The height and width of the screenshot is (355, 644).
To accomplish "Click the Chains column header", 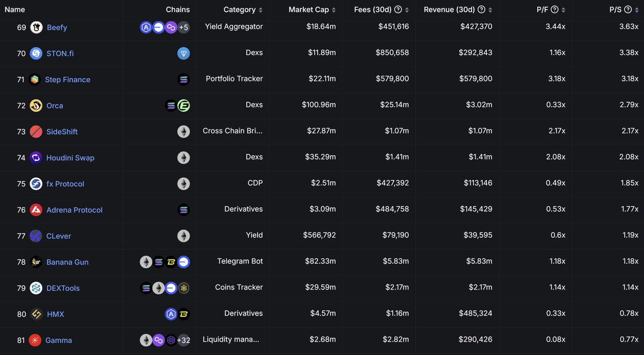I will click(178, 10).
